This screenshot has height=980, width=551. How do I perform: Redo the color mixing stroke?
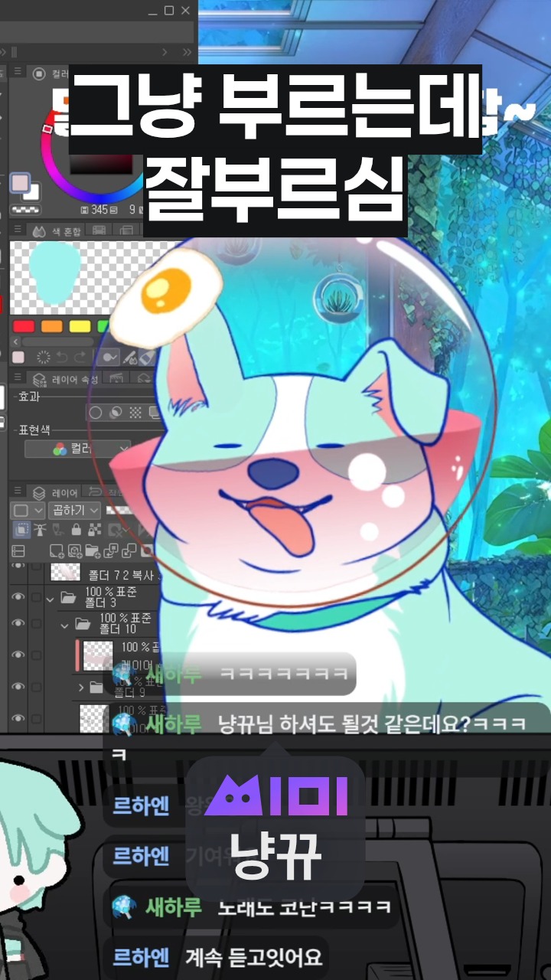(82, 358)
